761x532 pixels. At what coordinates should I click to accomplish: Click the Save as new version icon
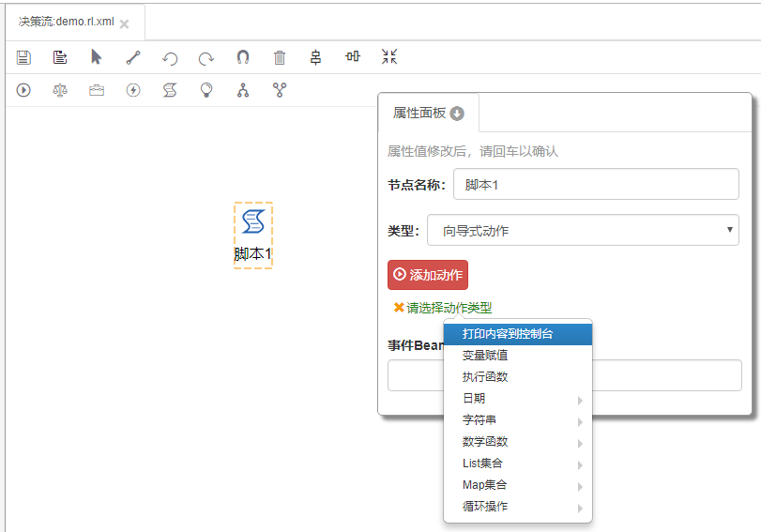tap(60, 57)
